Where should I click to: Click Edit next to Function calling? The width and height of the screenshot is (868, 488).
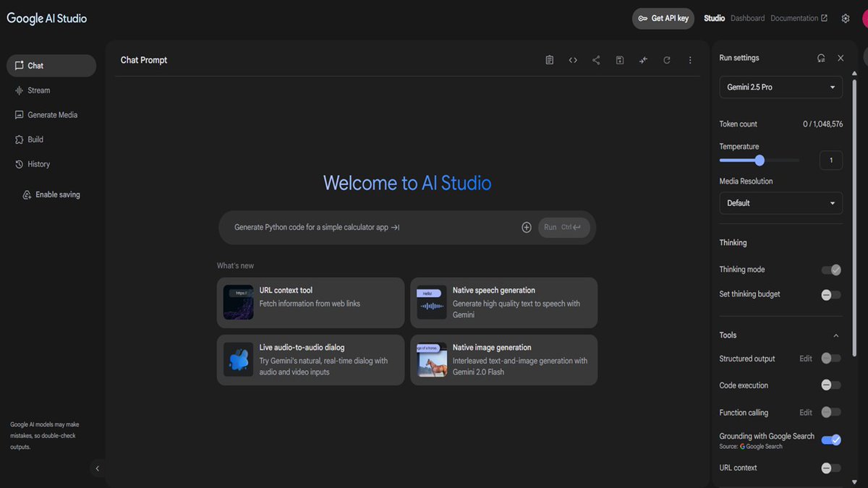tap(806, 412)
